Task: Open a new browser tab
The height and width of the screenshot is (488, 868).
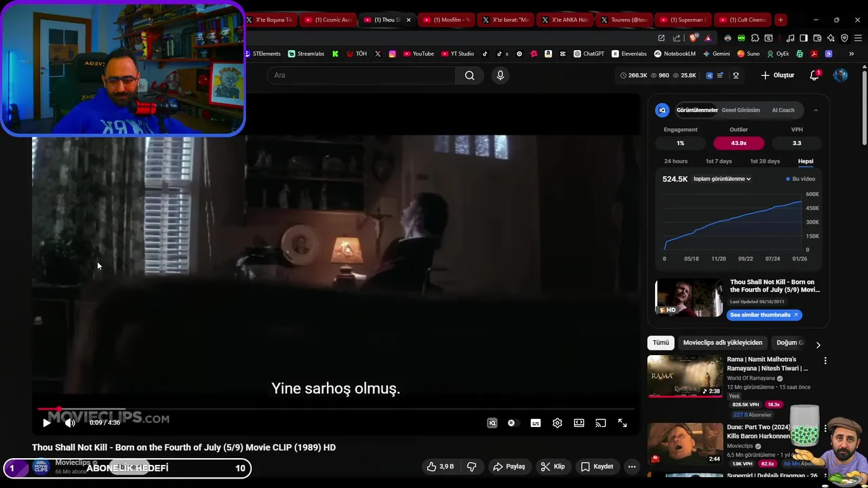Action: click(781, 20)
